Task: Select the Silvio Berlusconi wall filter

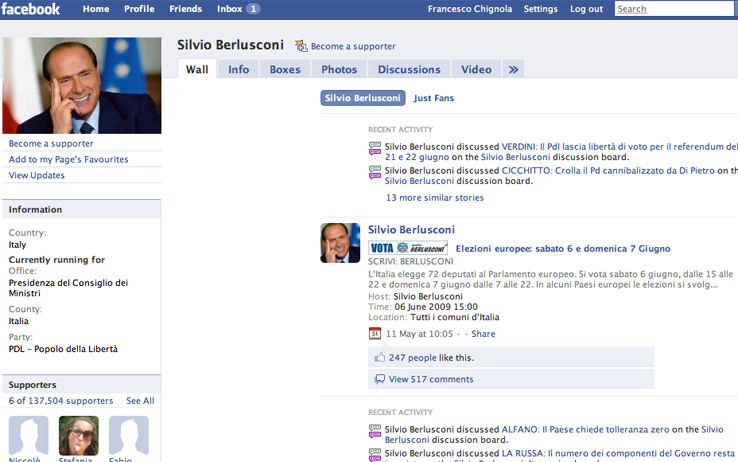Action: click(364, 98)
